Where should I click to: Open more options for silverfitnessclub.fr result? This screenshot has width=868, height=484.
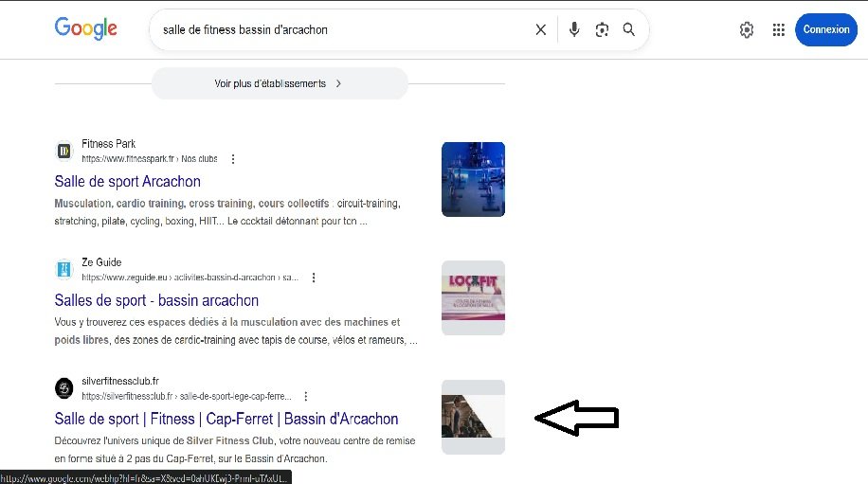pos(305,396)
